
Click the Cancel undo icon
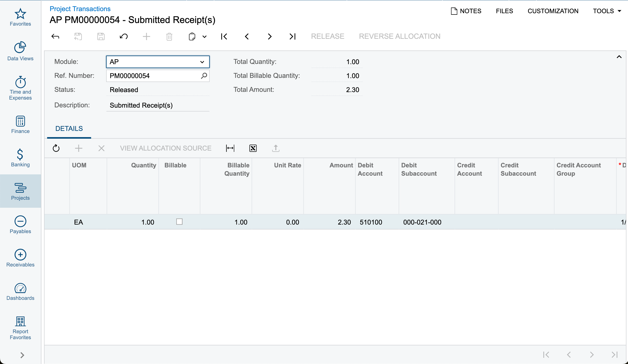click(x=123, y=36)
